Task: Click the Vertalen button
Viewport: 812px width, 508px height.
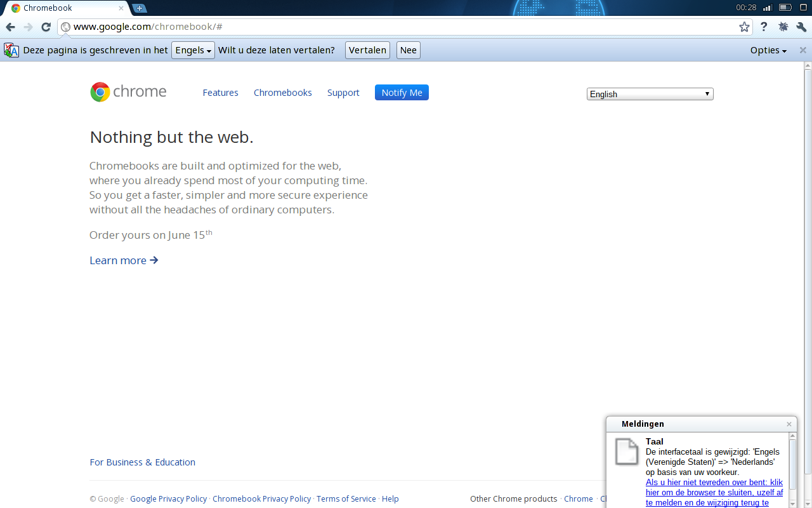Action: [367, 50]
